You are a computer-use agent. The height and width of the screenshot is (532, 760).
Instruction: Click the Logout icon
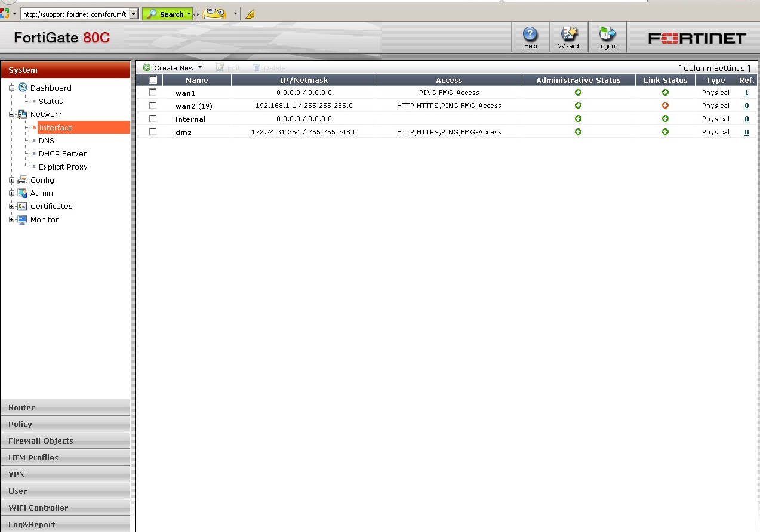607,34
